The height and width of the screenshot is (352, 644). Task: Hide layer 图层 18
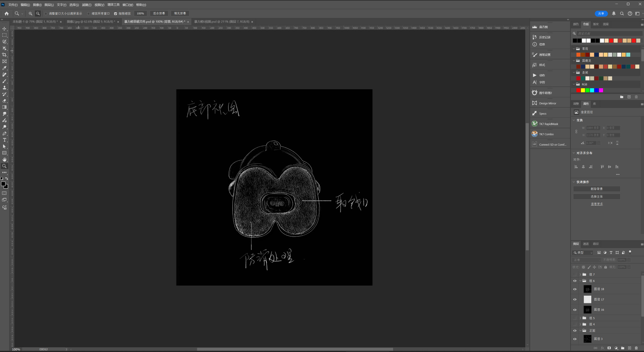click(575, 289)
